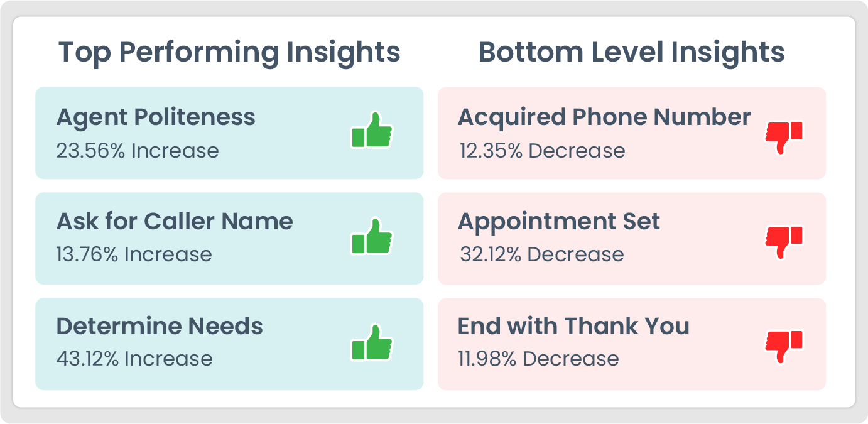Click the 32.12% Decrease value
The height and width of the screenshot is (424, 868).
[x=541, y=254]
